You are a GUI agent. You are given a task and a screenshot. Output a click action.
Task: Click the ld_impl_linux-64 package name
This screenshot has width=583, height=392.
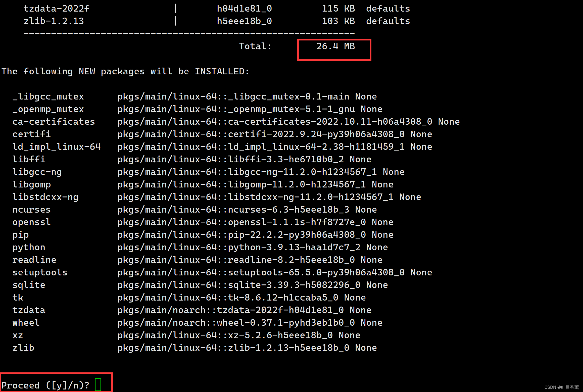(57, 147)
